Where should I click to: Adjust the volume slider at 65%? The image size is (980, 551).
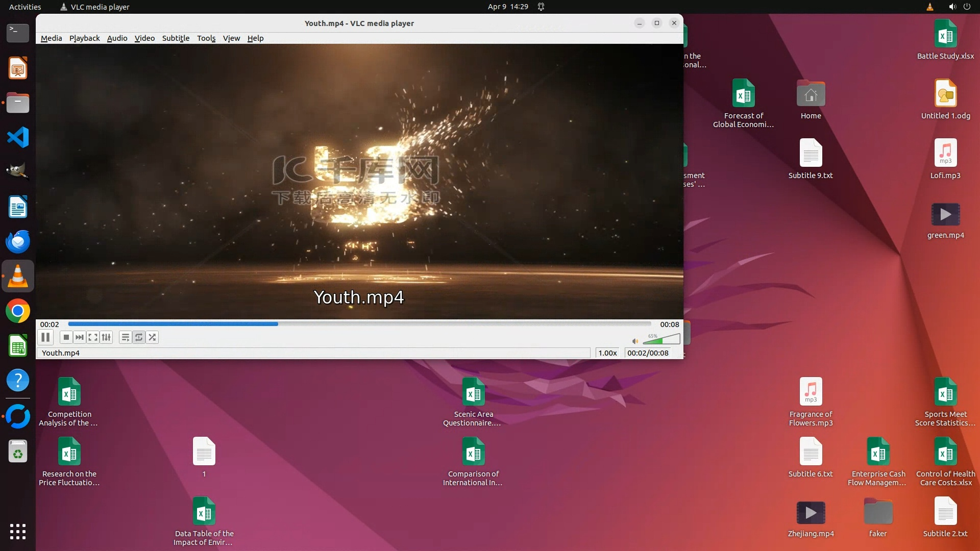tap(661, 339)
